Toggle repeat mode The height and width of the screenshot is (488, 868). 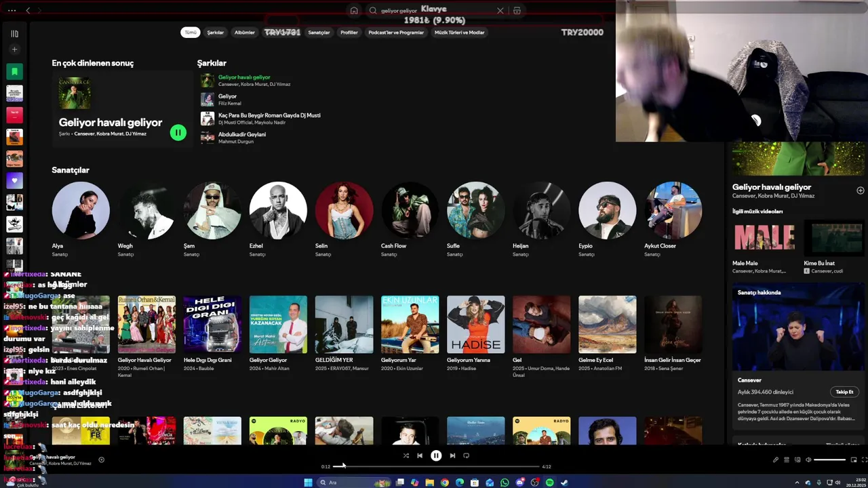click(x=466, y=455)
